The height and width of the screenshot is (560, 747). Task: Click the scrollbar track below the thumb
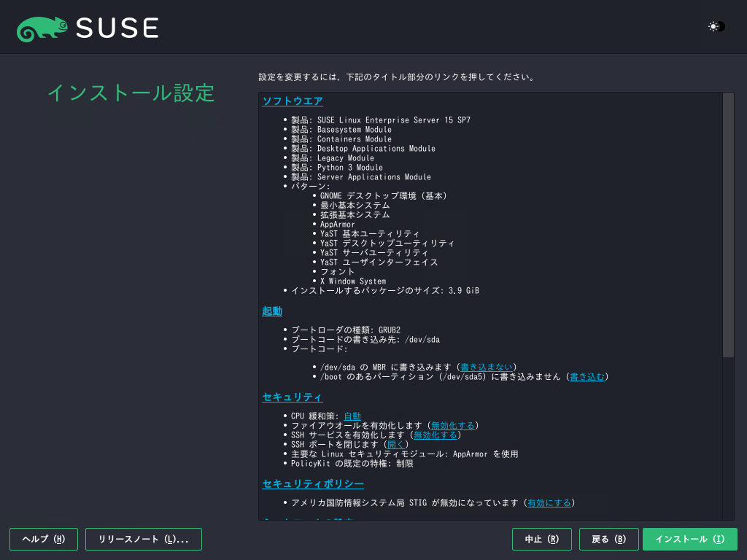(728, 437)
